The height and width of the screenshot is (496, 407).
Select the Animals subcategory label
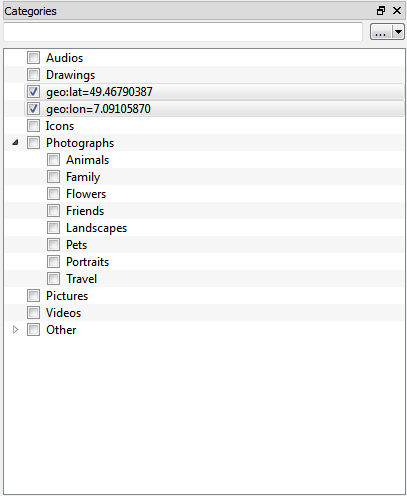point(87,160)
